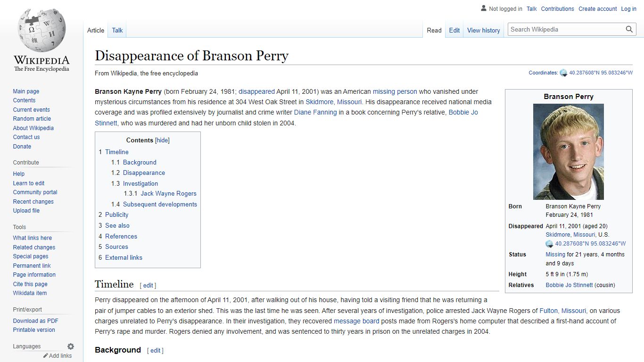
Task: Click Cite this page link
Action: [x=30, y=284]
